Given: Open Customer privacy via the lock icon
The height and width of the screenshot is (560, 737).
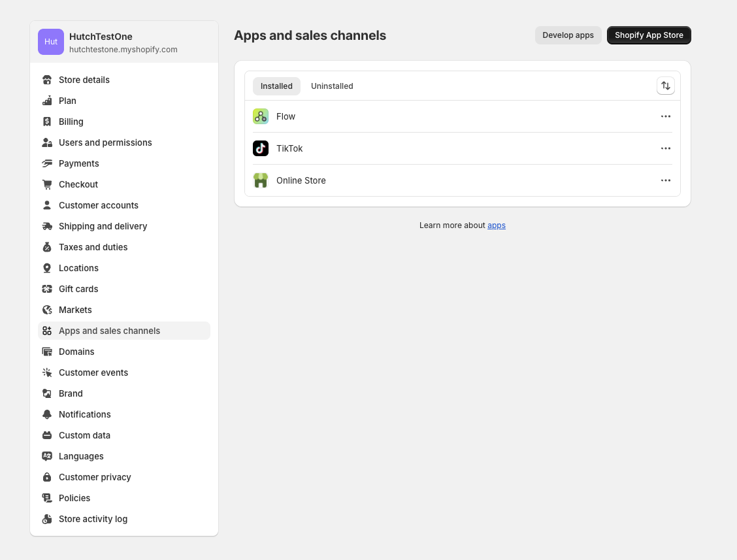Looking at the screenshot, I should [x=47, y=477].
